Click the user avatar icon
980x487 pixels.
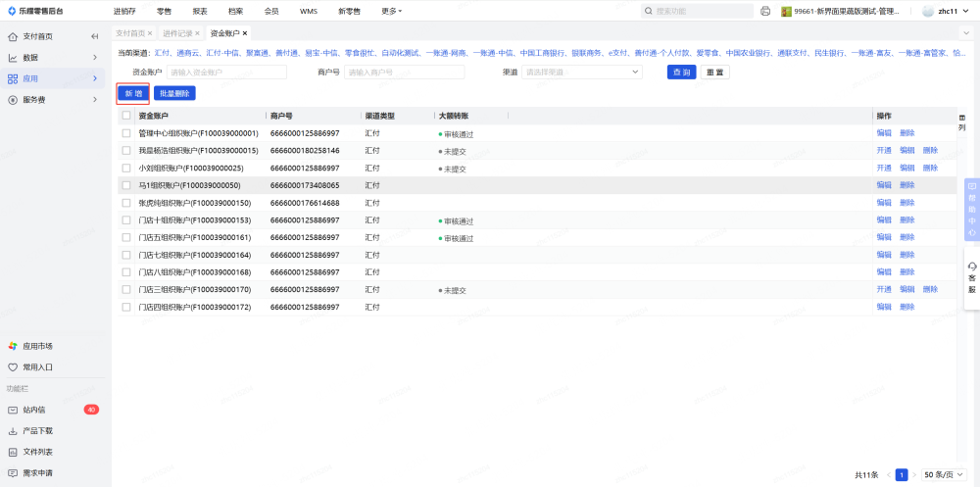coord(928,11)
